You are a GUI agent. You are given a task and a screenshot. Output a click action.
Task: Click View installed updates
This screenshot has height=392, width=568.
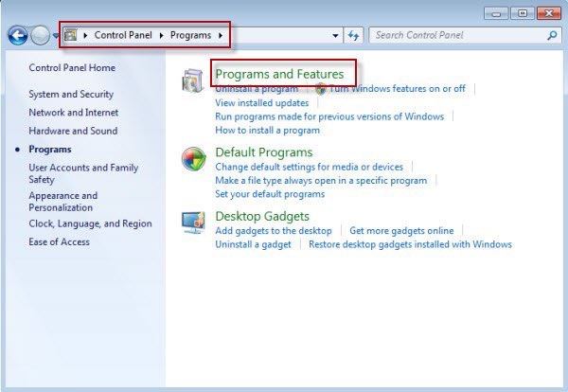[262, 103]
